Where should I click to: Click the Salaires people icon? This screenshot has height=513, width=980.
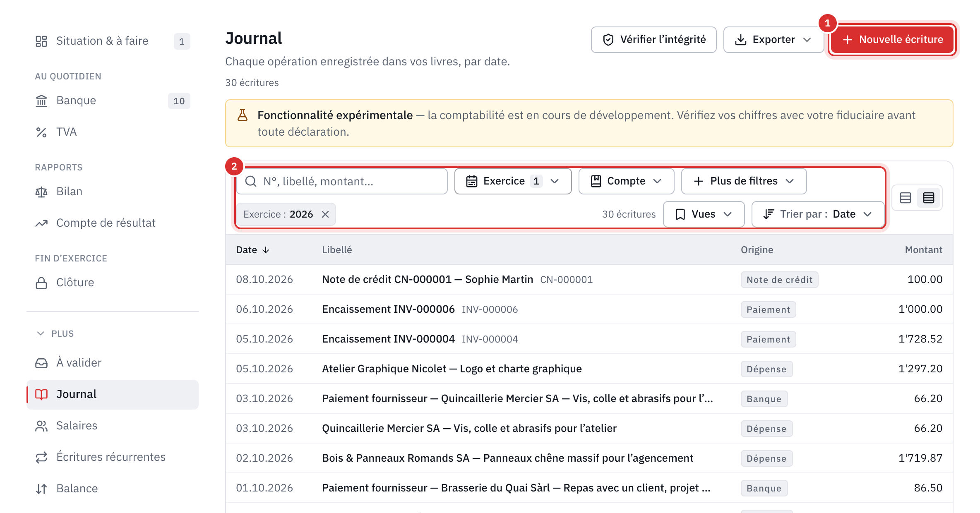(41, 426)
